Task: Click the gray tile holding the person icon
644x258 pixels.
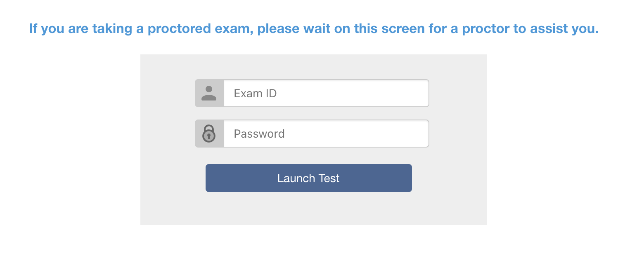Action: pos(209,93)
